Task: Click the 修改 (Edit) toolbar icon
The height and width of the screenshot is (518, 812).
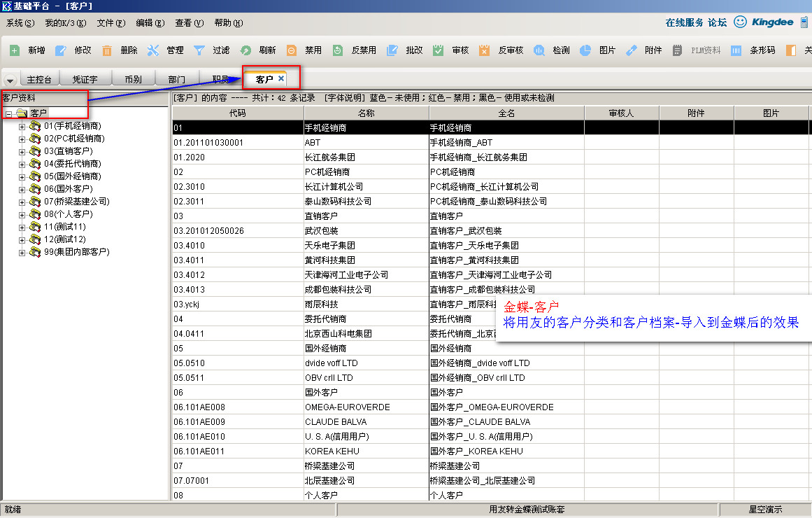Action: [61, 50]
